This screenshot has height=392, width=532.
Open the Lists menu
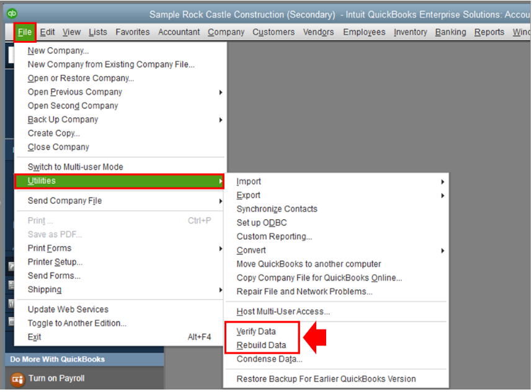pyautogui.click(x=98, y=32)
